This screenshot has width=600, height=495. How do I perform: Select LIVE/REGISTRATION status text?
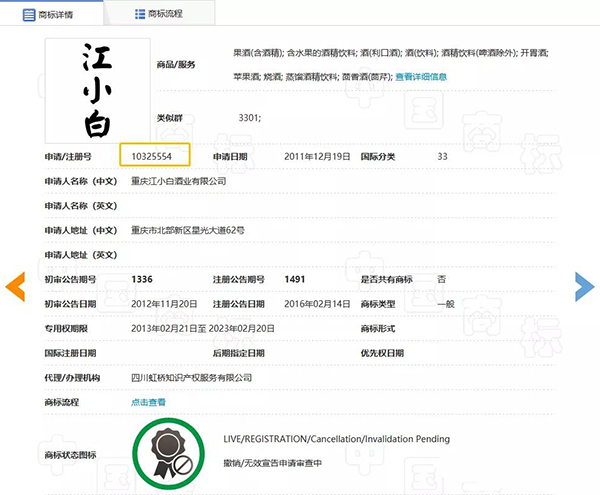tap(336, 439)
